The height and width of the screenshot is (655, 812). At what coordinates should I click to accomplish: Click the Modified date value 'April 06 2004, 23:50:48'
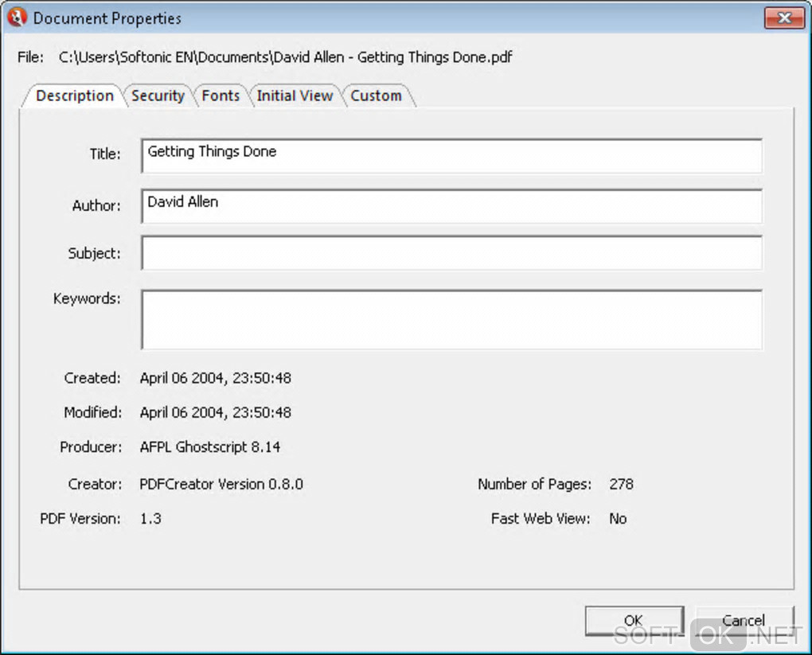(x=216, y=413)
